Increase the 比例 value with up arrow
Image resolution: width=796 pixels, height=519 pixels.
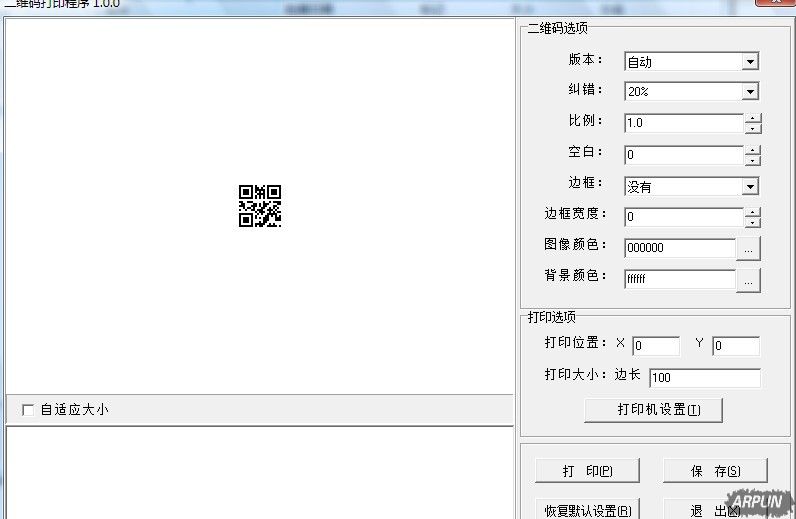(753, 118)
